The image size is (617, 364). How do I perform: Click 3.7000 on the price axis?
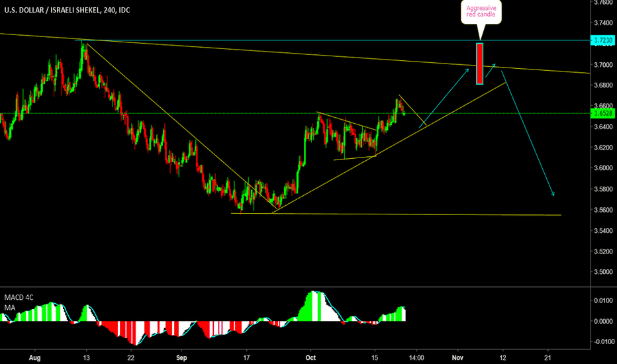pyautogui.click(x=603, y=65)
